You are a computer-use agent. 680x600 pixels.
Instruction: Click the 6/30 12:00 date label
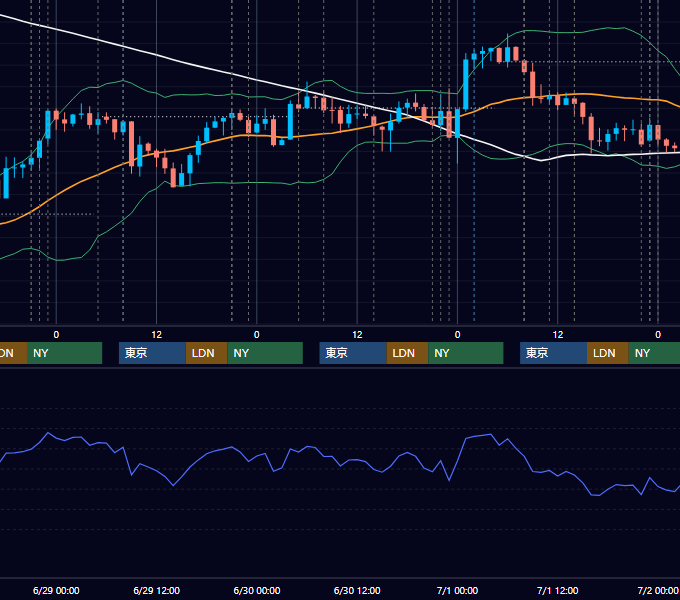tap(357, 590)
